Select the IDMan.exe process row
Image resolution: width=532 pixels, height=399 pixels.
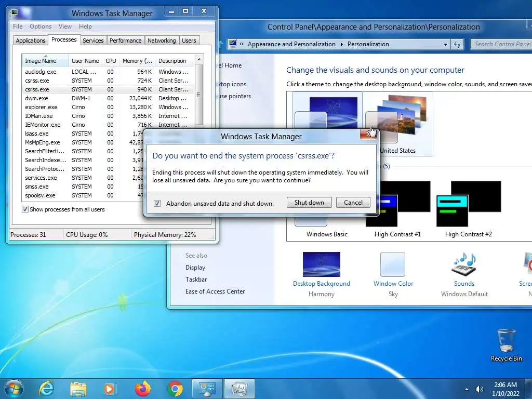pyautogui.click(x=108, y=116)
